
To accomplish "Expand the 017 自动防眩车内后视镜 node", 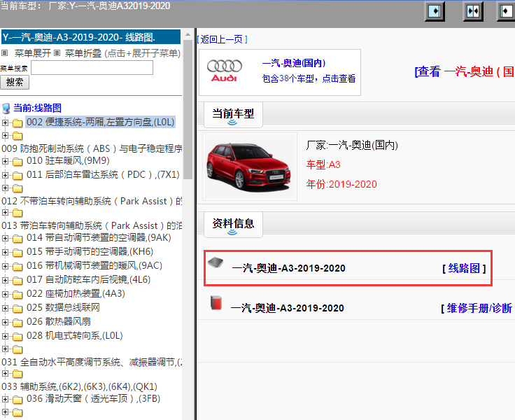I will tap(5, 280).
